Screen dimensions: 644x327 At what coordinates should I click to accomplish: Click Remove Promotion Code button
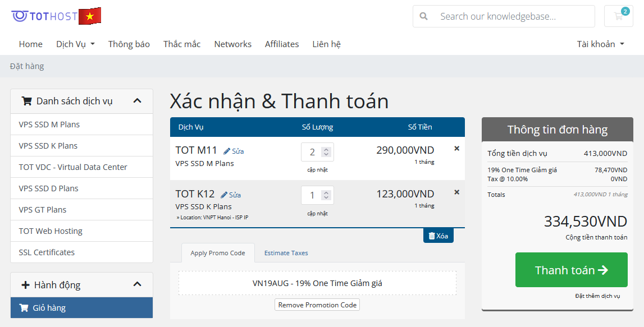coord(317,305)
